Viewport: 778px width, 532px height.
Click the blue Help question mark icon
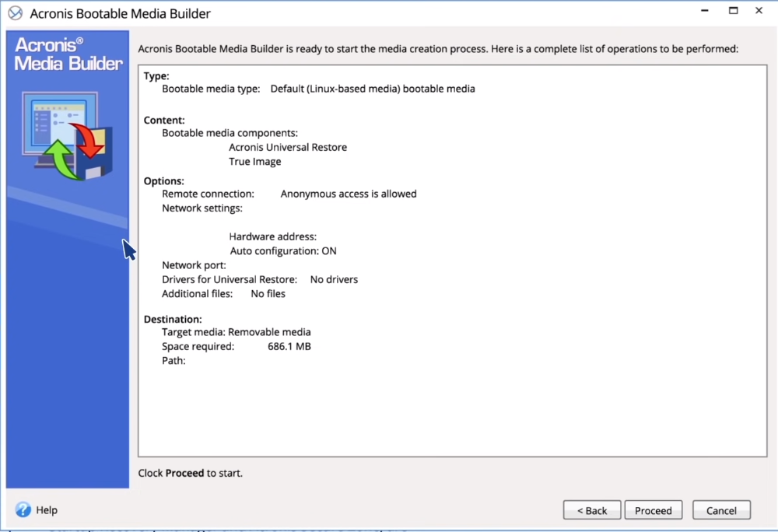(23, 509)
